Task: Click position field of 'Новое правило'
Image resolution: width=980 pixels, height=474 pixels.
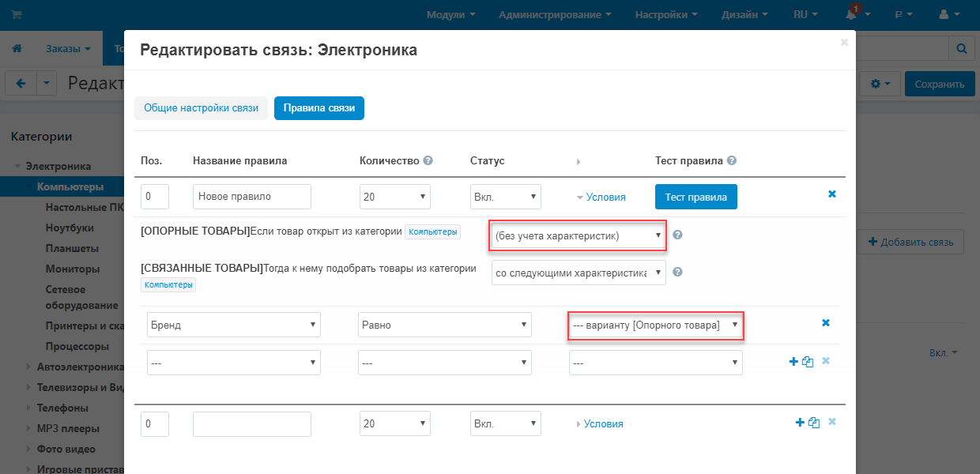Action: click(155, 197)
